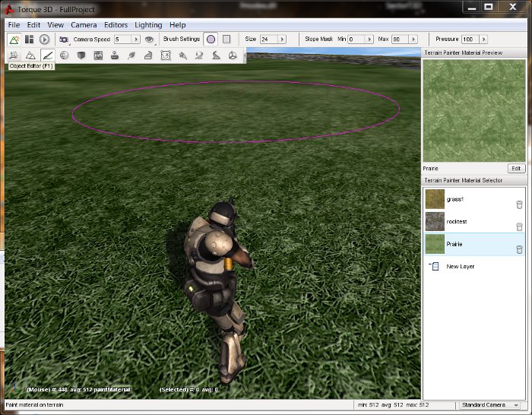The width and height of the screenshot is (532, 415).
Task: Open the brush Size arrow dropdown
Action: [283, 39]
